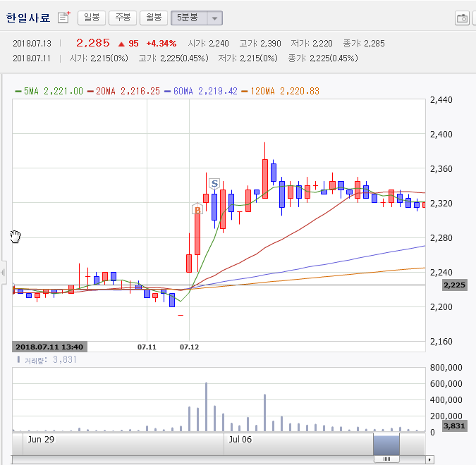This screenshot has width=476, height=465.
Task: Click the 07.11 date axis label
Action: [x=147, y=347]
